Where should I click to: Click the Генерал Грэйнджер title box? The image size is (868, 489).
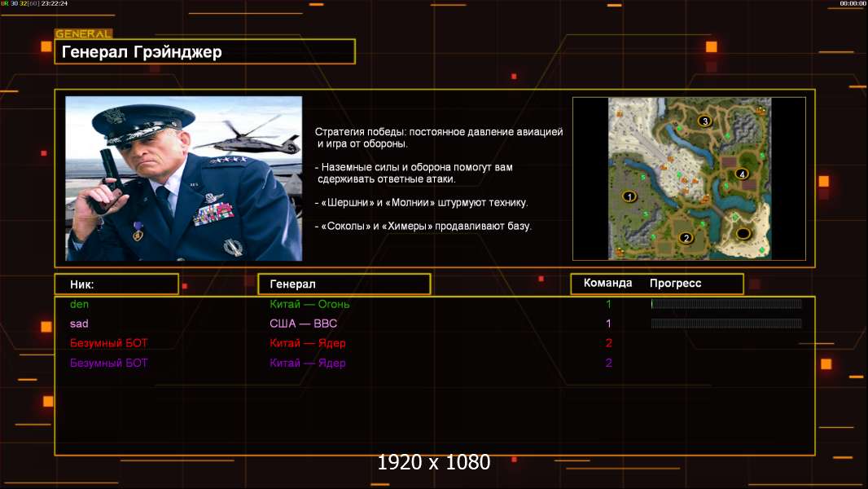tap(204, 52)
